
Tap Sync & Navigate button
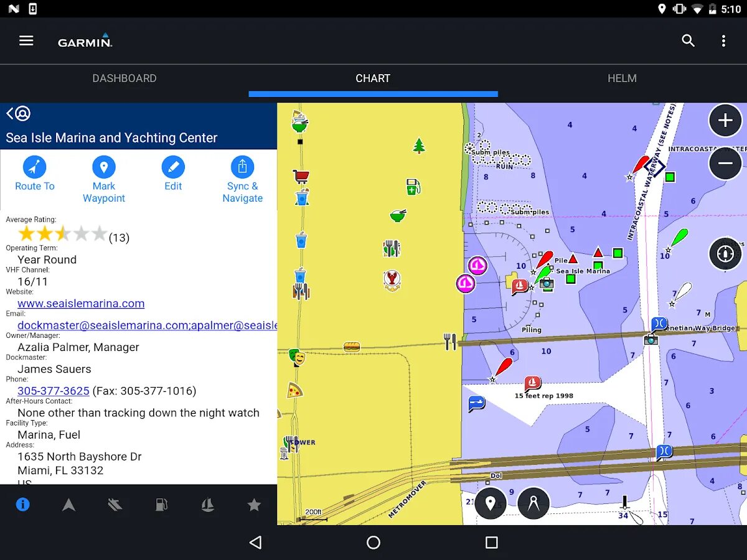tap(243, 179)
